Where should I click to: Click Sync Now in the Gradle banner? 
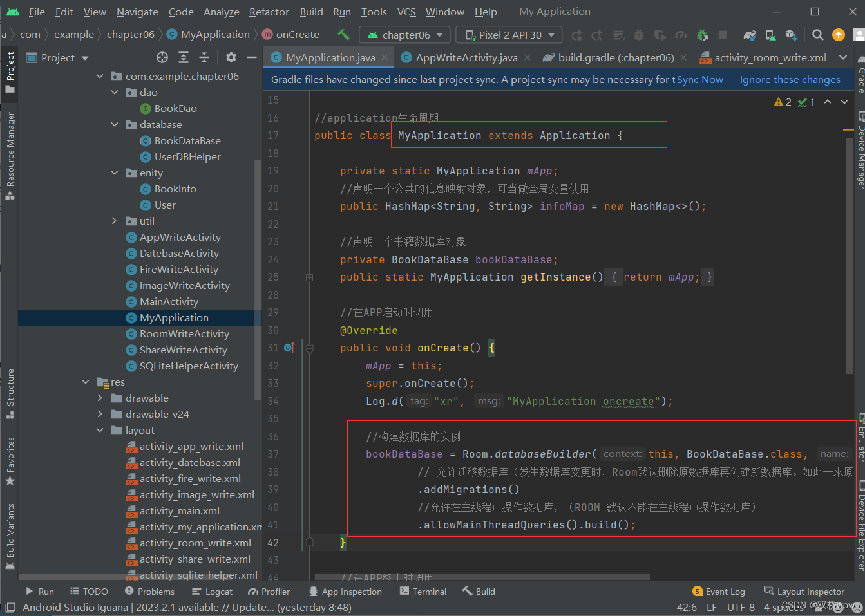[700, 79]
